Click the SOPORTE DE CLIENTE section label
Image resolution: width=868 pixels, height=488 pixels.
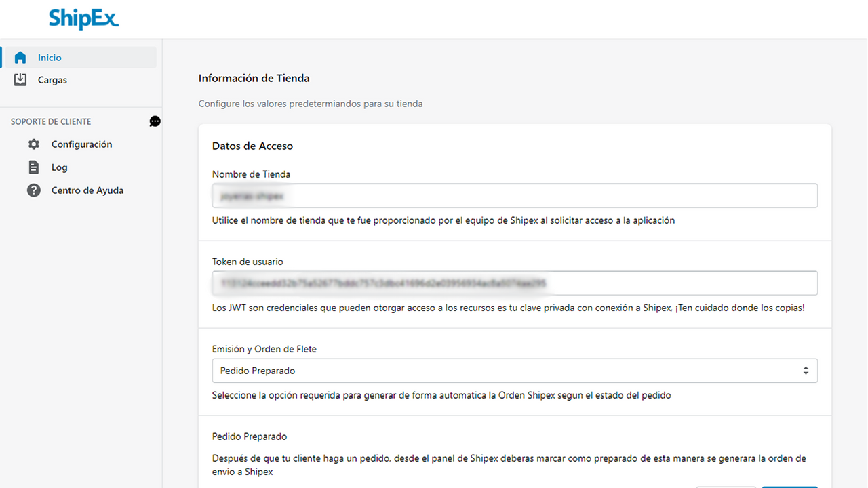click(51, 122)
